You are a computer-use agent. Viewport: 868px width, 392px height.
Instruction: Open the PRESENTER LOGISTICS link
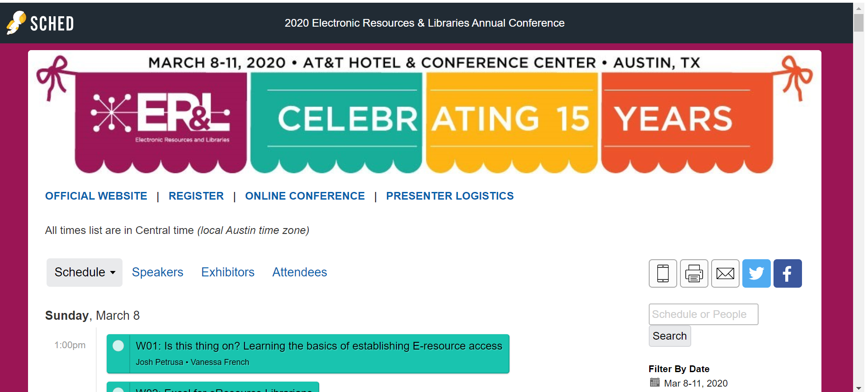450,196
